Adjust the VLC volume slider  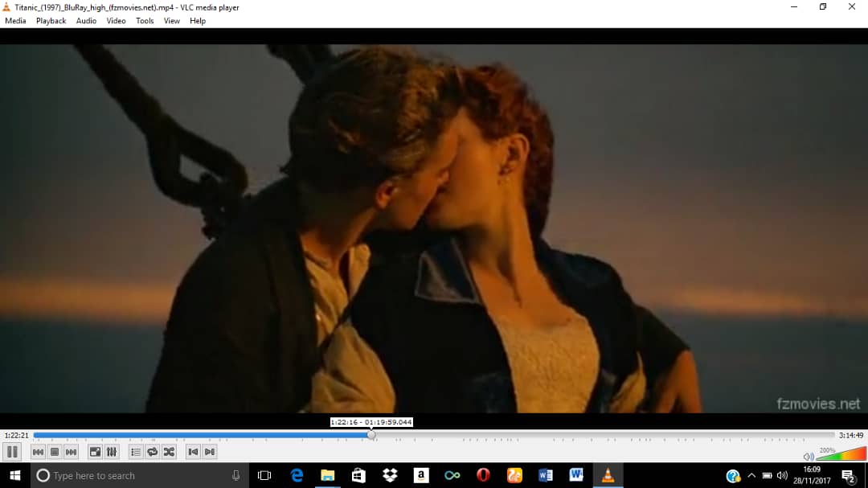pos(841,453)
